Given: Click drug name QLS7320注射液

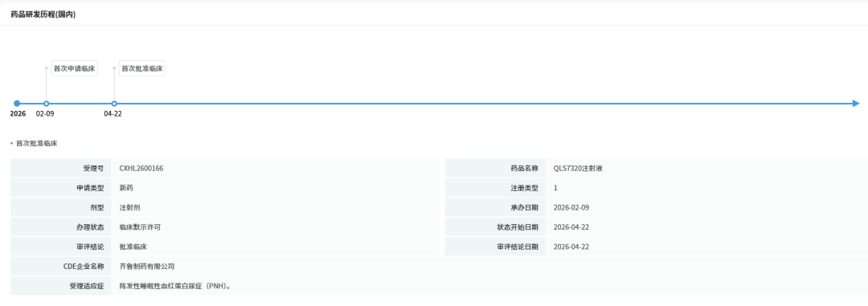Looking at the screenshot, I should [578, 168].
